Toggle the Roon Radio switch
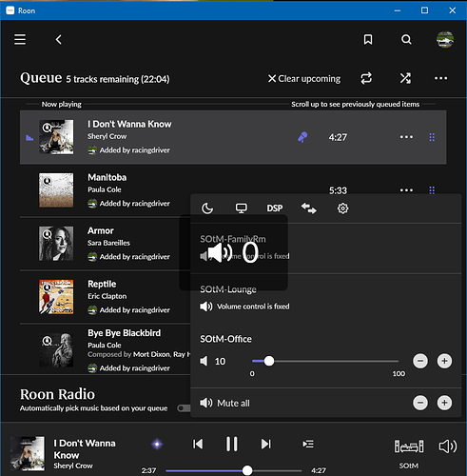Viewport: 467px width, 476px height. tap(184, 408)
